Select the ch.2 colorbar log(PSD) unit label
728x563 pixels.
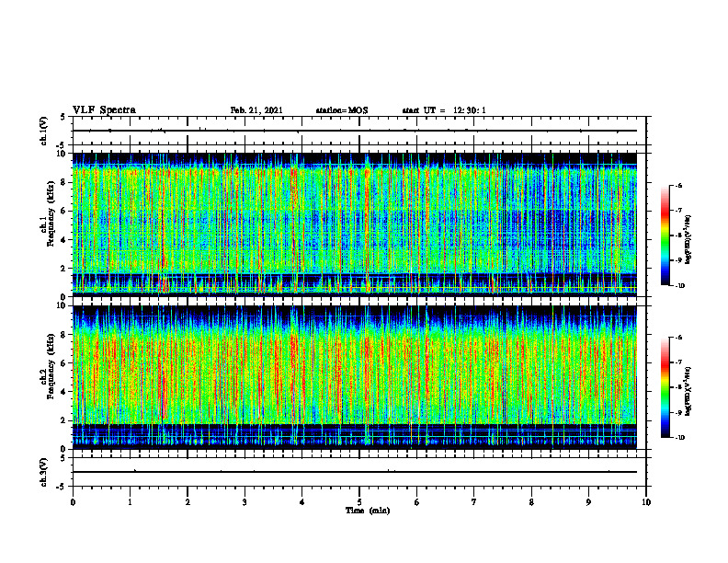point(688,391)
